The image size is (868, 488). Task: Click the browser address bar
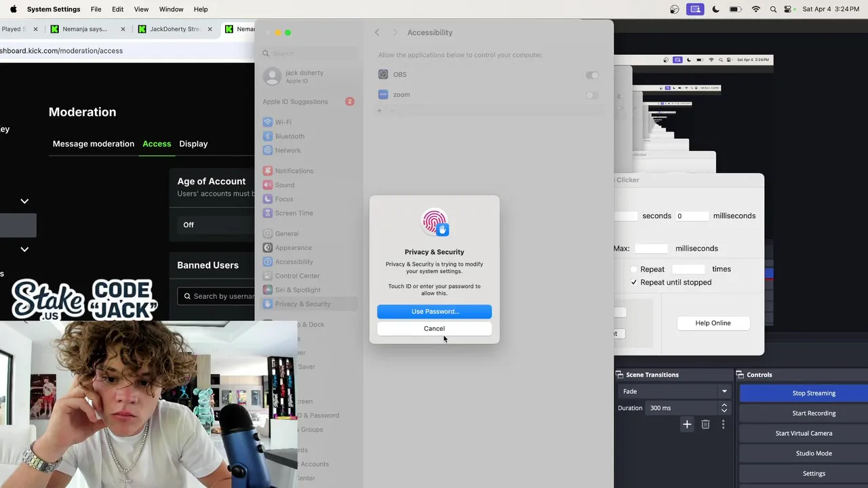click(x=127, y=51)
